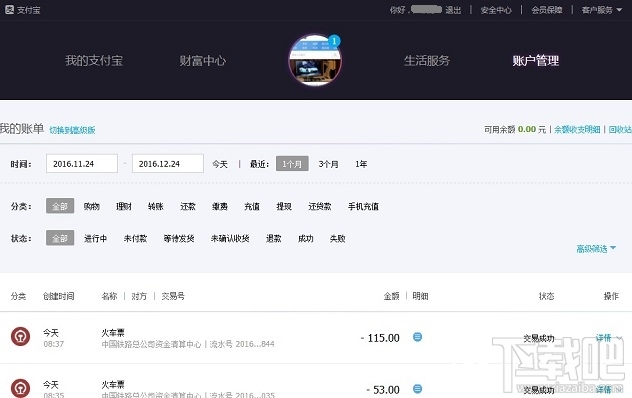Click 金额 column header
The width and height of the screenshot is (632, 398).
[391, 296]
